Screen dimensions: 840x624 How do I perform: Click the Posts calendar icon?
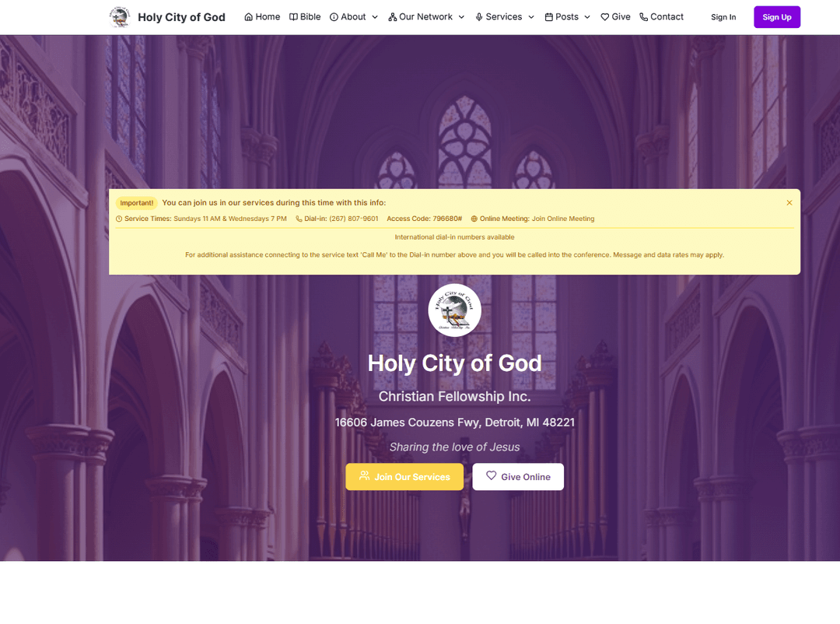point(548,16)
